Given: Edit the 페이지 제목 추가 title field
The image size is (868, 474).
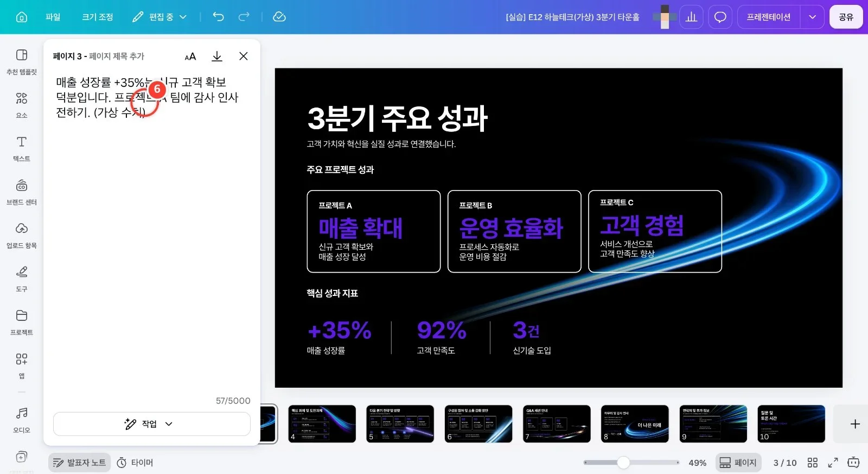Looking at the screenshot, I should 117,56.
